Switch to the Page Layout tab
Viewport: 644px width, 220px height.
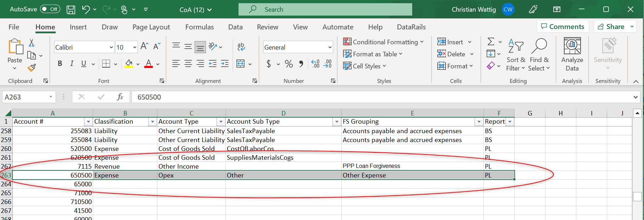click(151, 27)
